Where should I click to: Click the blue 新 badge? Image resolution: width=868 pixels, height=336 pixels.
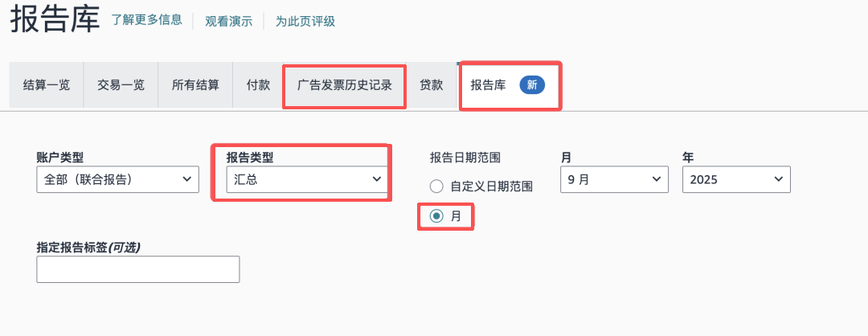coord(531,84)
